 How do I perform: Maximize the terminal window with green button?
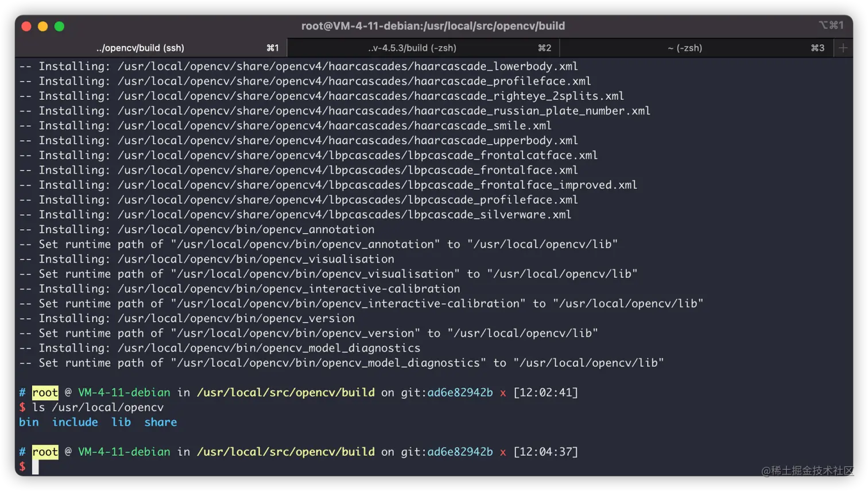pyautogui.click(x=59, y=26)
